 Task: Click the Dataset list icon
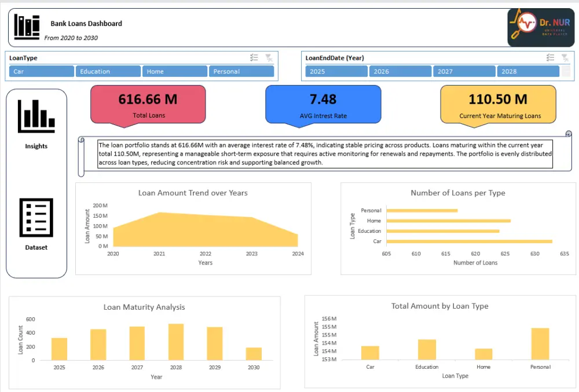(36, 218)
